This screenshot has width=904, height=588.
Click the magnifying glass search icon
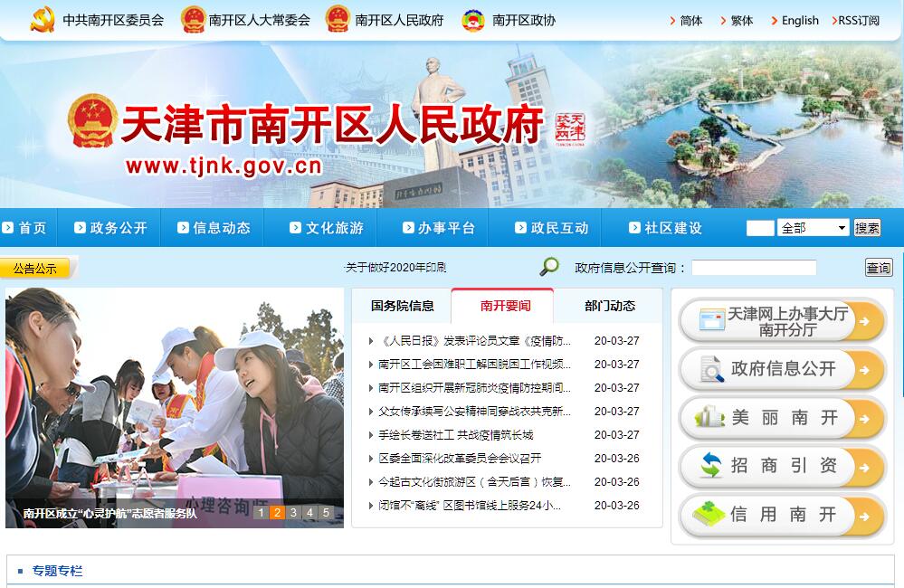coord(549,267)
